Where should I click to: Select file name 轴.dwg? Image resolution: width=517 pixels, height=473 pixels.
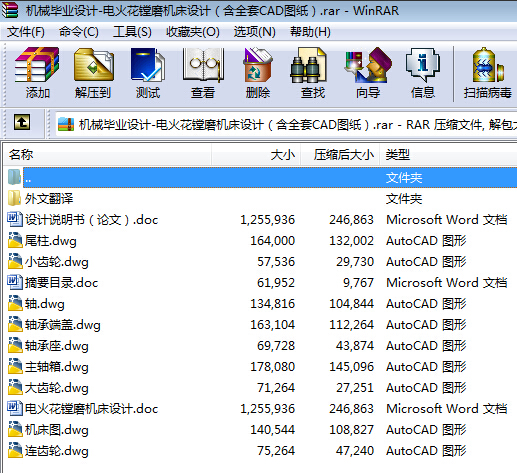(45, 304)
